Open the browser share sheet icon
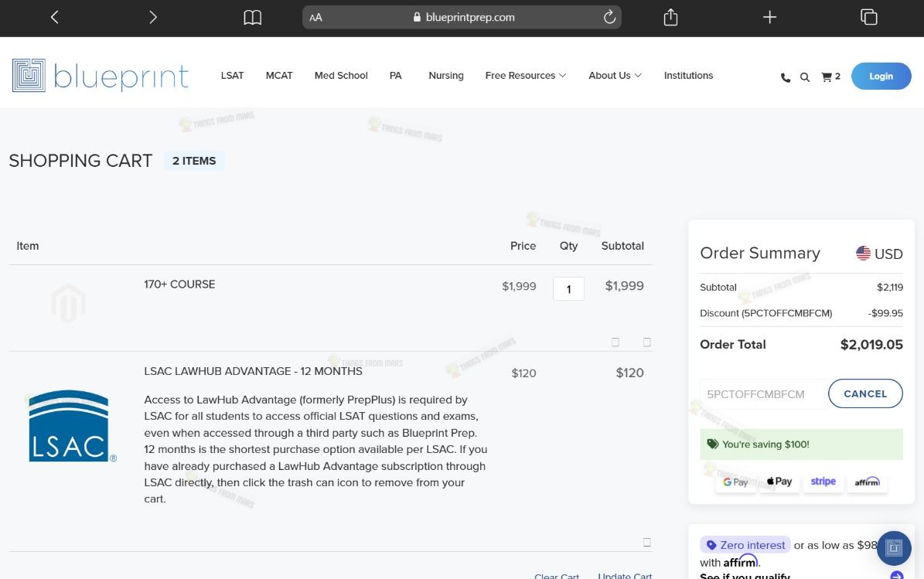Viewport: 924px width, 579px height. click(x=670, y=18)
